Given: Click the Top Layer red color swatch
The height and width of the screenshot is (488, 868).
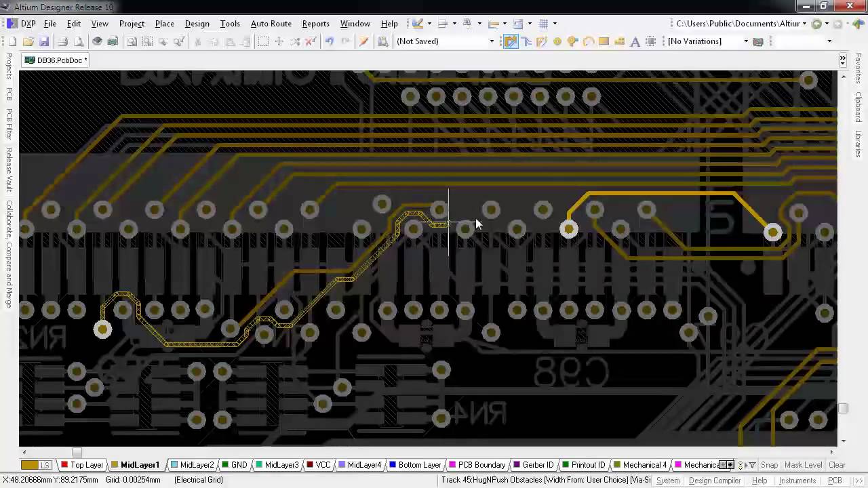Looking at the screenshot, I should [x=64, y=465].
